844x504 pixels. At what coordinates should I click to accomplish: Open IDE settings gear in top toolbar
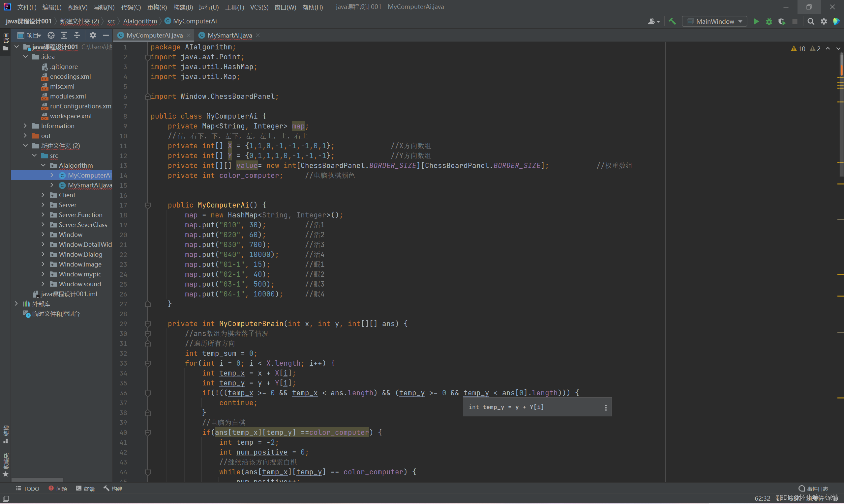(x=824, y=21)
